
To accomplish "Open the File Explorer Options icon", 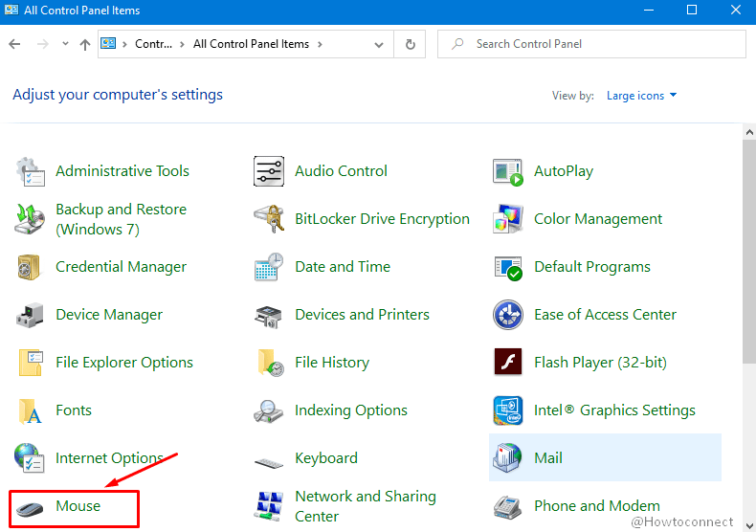I will [31, 363].
